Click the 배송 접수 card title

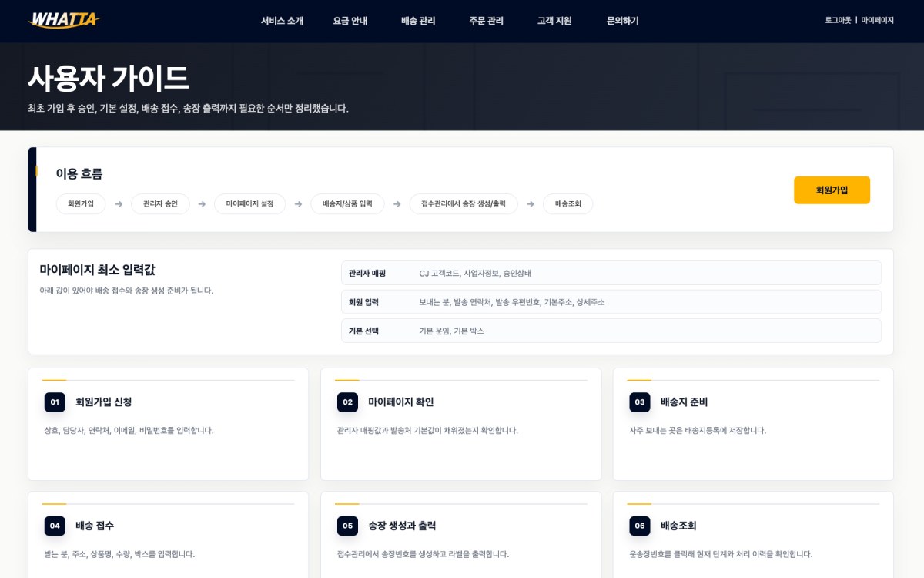click(x=95, y=526)
